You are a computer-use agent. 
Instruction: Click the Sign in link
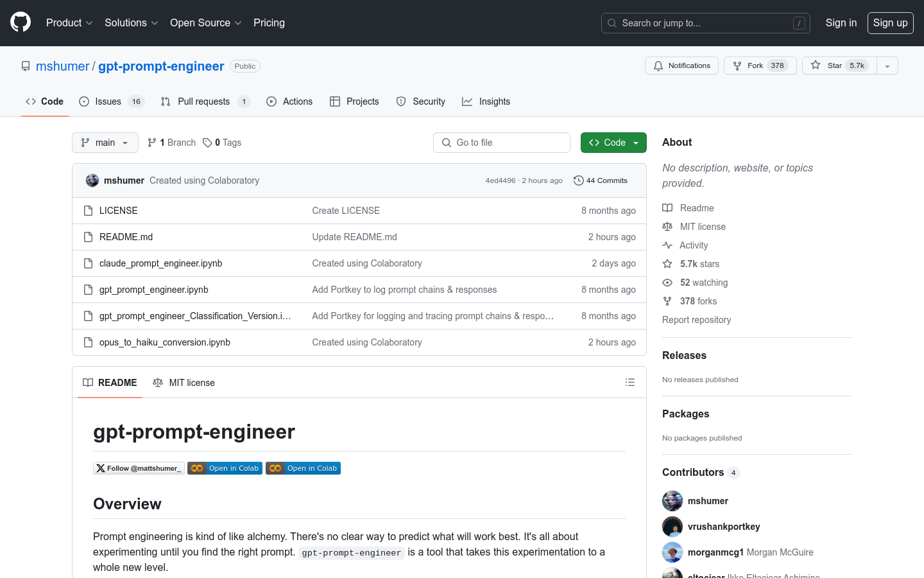(841, 22)
